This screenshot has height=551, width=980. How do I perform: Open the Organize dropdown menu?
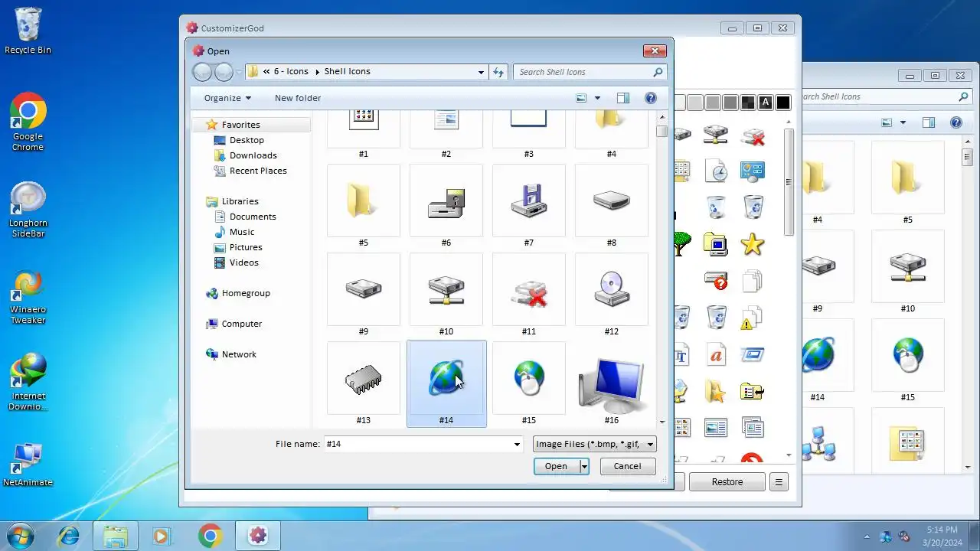[227, 98]
